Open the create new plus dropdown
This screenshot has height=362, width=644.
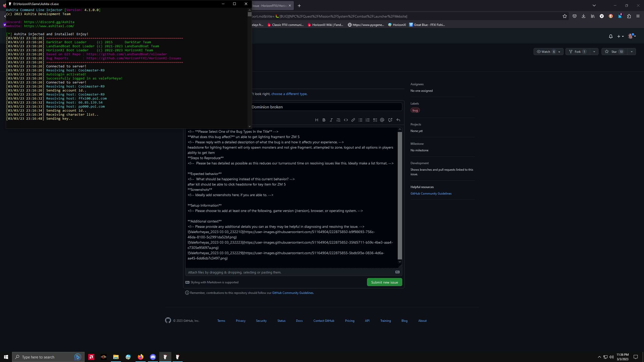click(620, 36)
